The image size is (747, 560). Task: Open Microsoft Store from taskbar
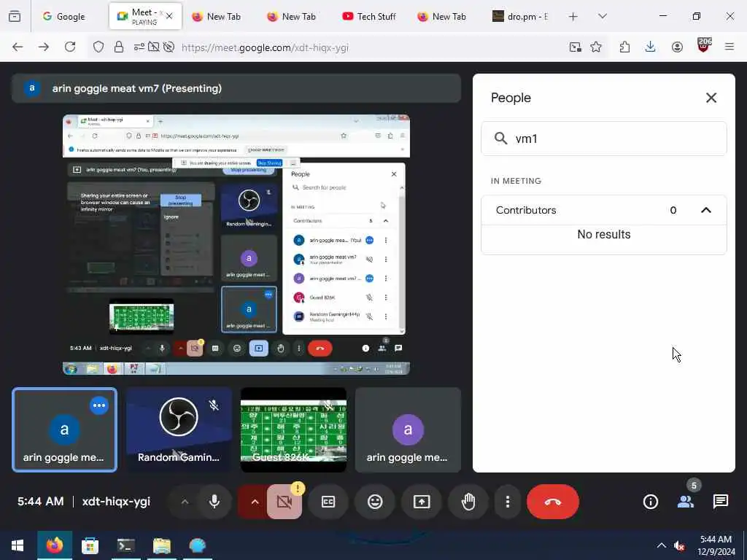point(90,545)
